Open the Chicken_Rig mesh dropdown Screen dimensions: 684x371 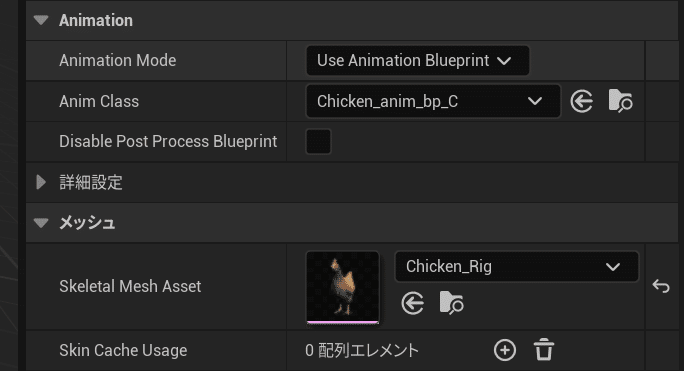tap(516, 266)
